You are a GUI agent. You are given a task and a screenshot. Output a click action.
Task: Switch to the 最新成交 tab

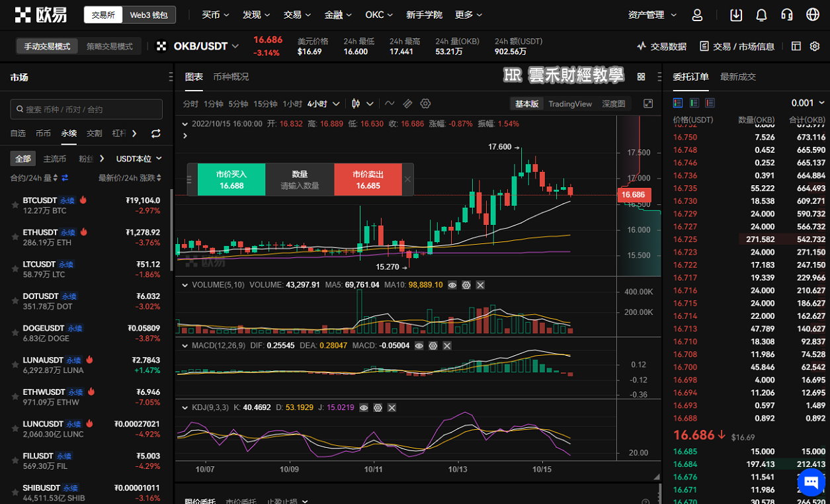click(x=738, y=77)
